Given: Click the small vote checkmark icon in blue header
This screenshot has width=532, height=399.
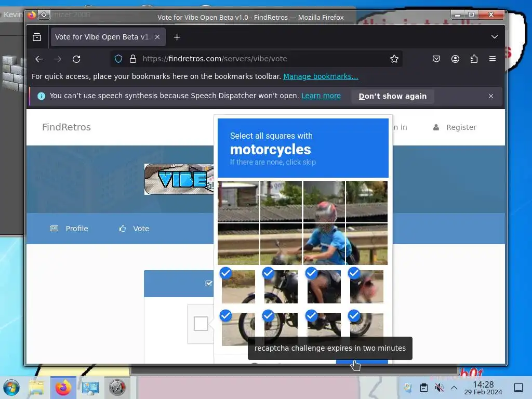Looking at the screenshot, I should 209,283.
